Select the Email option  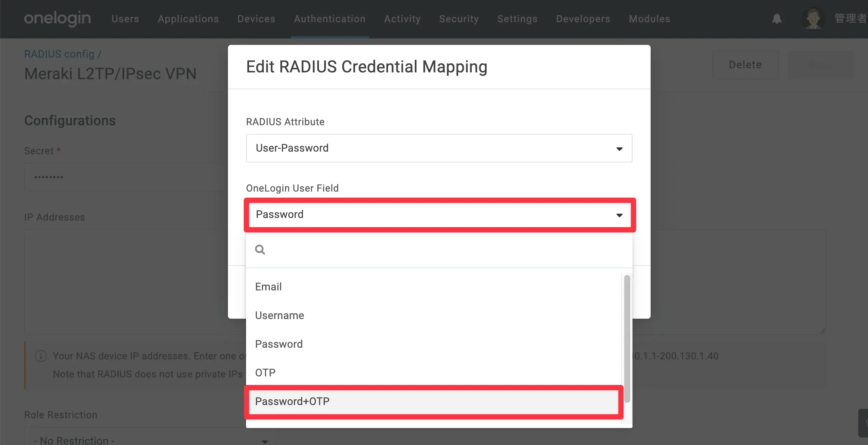coord(268,287)
